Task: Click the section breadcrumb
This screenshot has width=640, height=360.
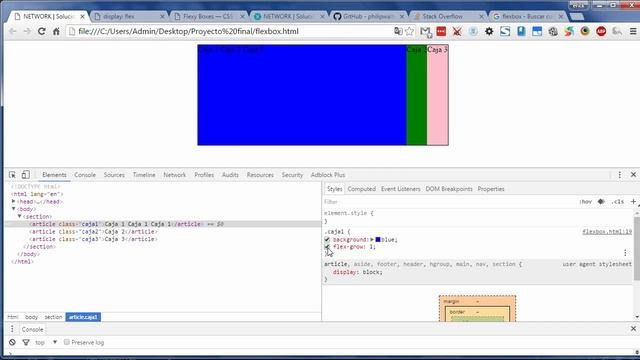Action: 53,317
